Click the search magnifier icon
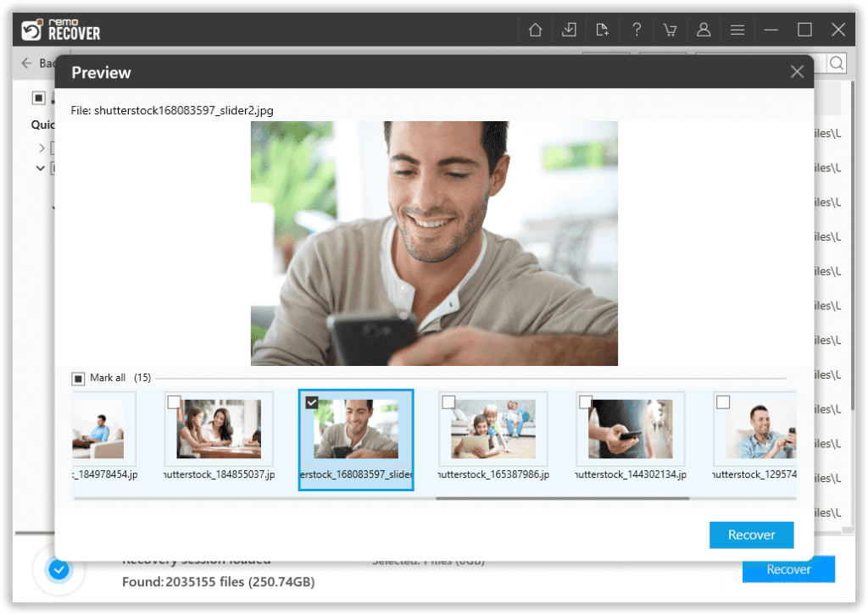 836,64
